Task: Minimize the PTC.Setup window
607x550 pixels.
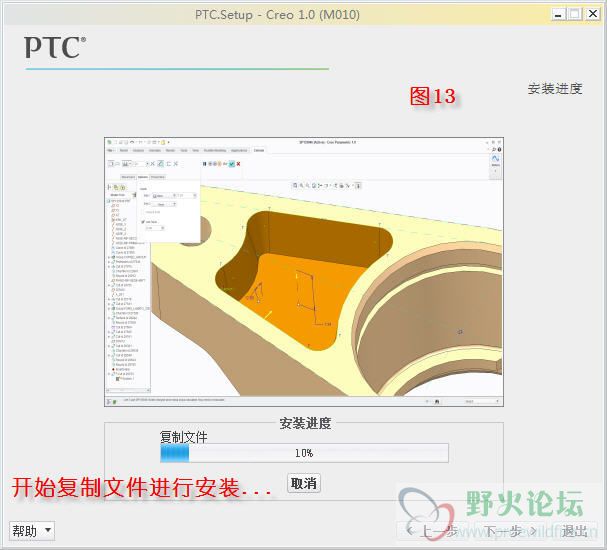Action: pyautogui.click(x=557, y=14)
